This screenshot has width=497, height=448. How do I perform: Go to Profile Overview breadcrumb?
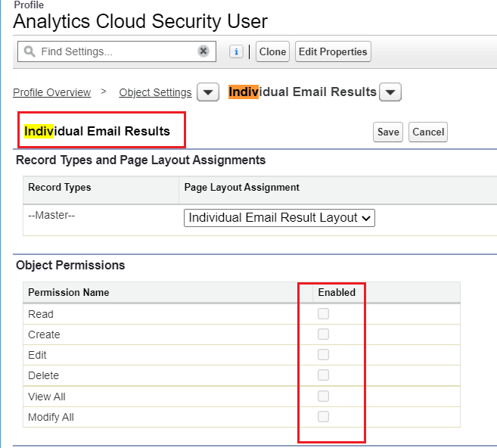[51, 92]
